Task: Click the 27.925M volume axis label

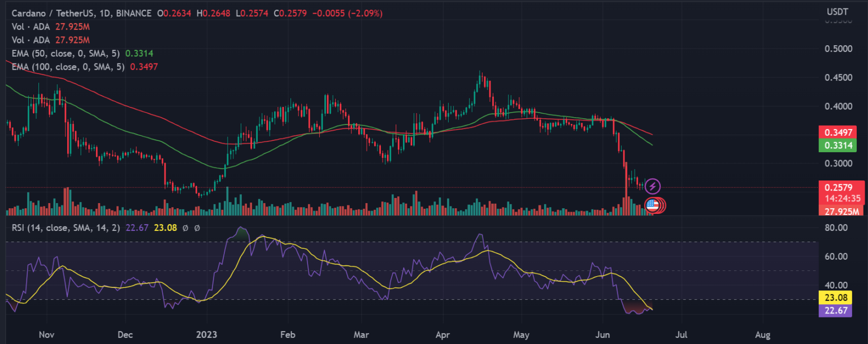Action: coord(840,211)
